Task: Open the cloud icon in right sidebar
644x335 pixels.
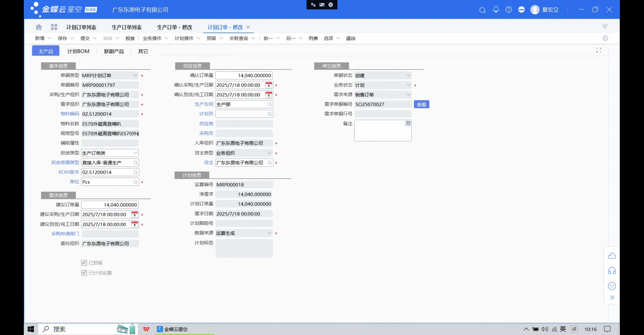Action: [612, 256]
